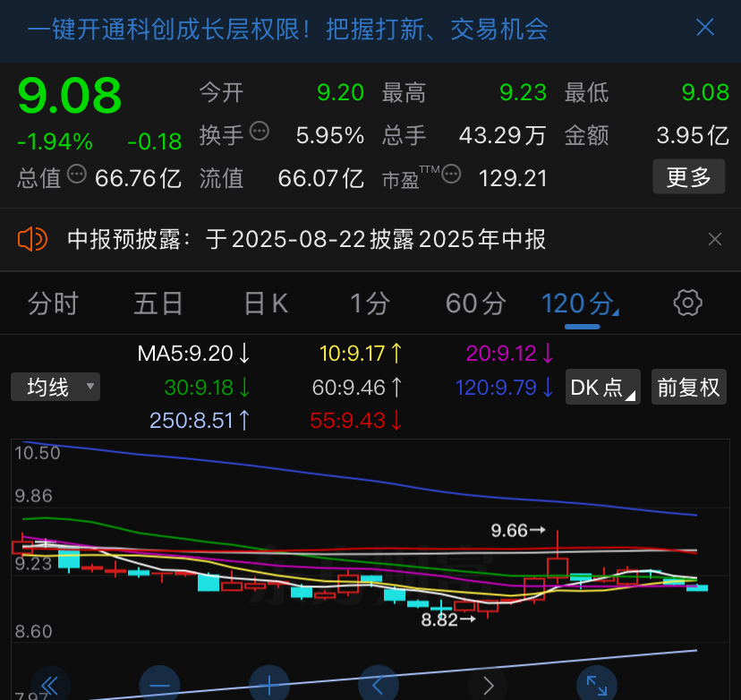The image size is (741, 700).
Task: Switch to the 分时 chart tab
Action: pos(53,303)
